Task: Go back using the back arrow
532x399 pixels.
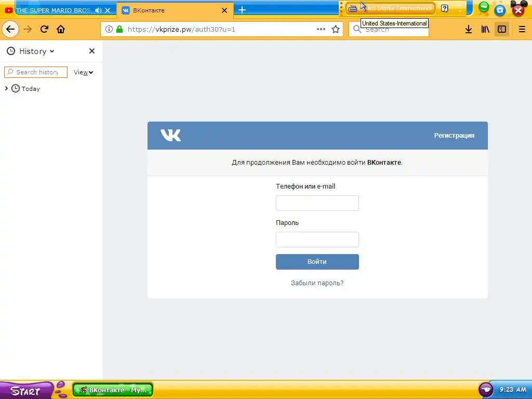Action: [x=10, y=29]
